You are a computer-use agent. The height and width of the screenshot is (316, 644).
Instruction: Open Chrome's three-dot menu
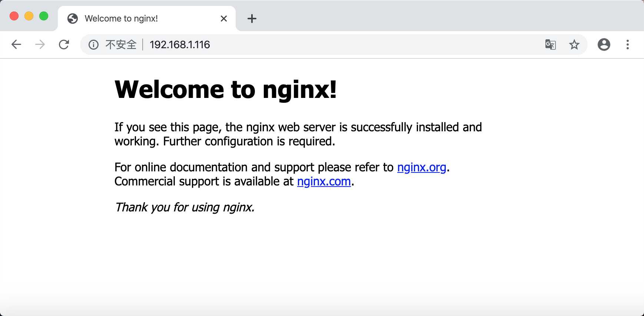(x=628, y=45)
